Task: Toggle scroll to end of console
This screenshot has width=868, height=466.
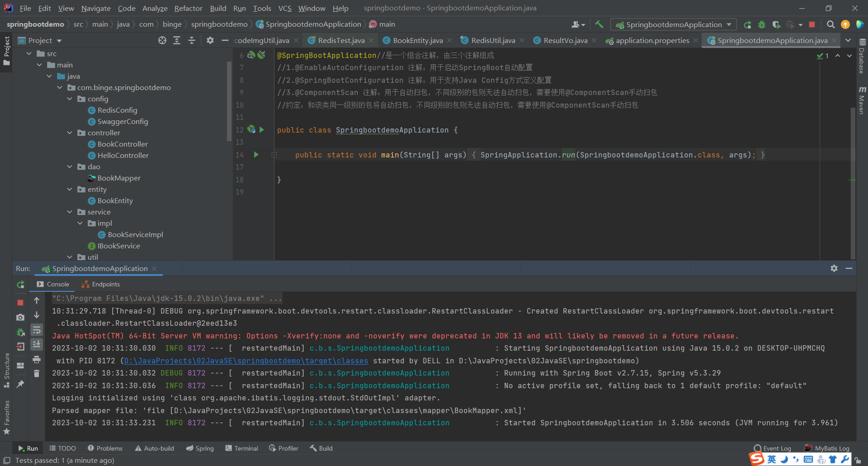Action: pyautogui.click(x=37, y=344)
